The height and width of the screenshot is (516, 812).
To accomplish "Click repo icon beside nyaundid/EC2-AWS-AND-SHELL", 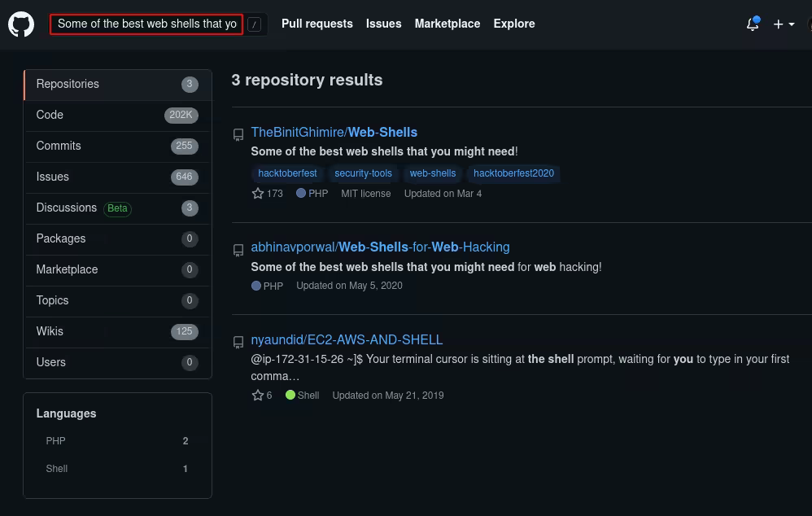I will tap(238, 343).
